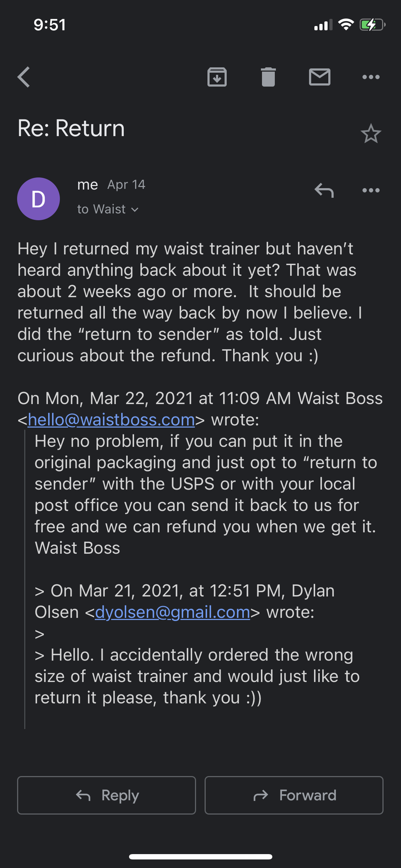Mark email as unread with envelope icon
Screen dimensions: 401x868
(x=319, y=77)
